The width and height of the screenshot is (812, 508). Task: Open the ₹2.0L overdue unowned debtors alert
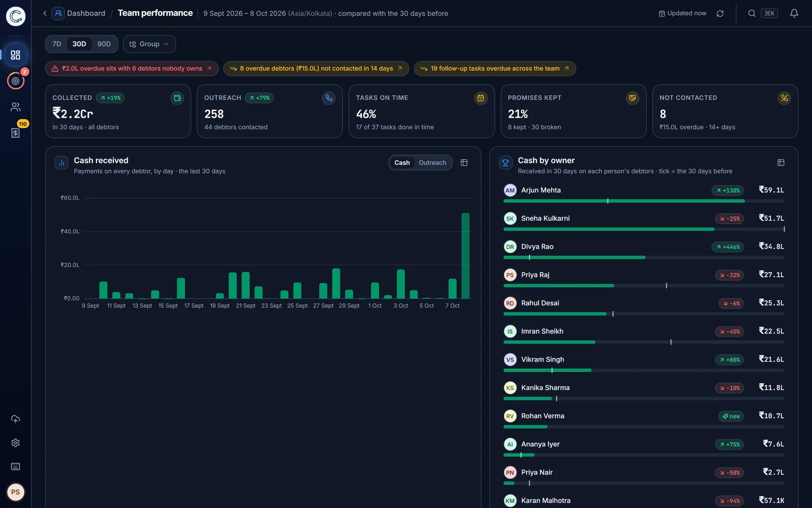click(x=132, y=69)
